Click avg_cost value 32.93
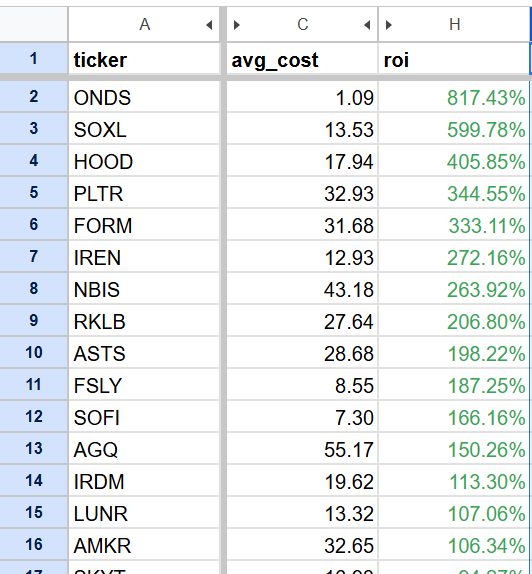This screenshot has width=532, height=574. point(302,193)
